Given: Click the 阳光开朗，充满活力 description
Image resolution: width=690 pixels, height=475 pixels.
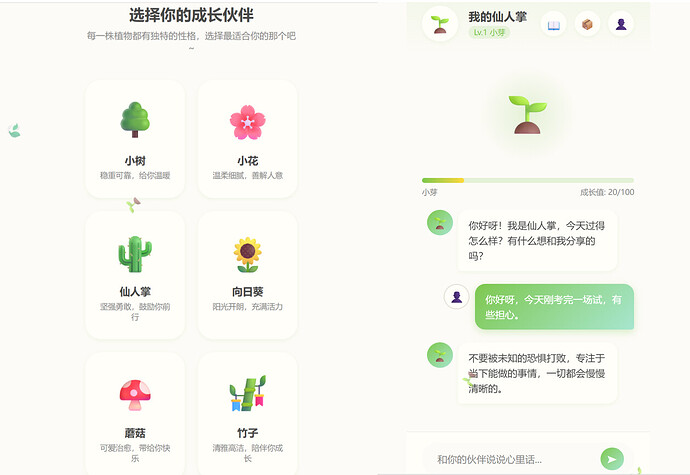Looking at the screenshot, I should 248,306.
